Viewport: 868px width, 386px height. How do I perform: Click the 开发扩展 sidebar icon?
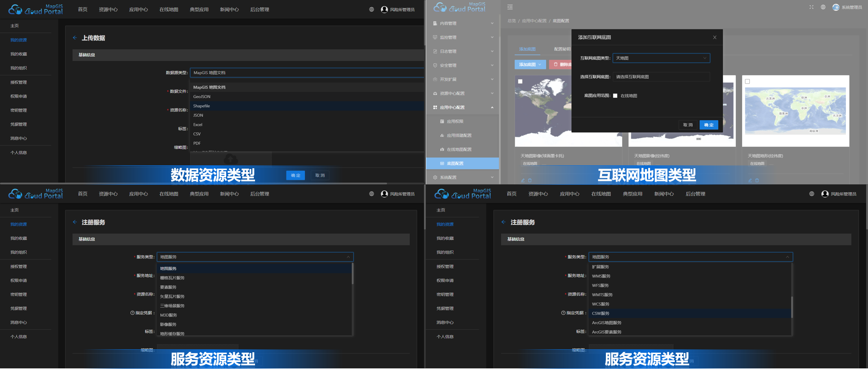point(435,79)
